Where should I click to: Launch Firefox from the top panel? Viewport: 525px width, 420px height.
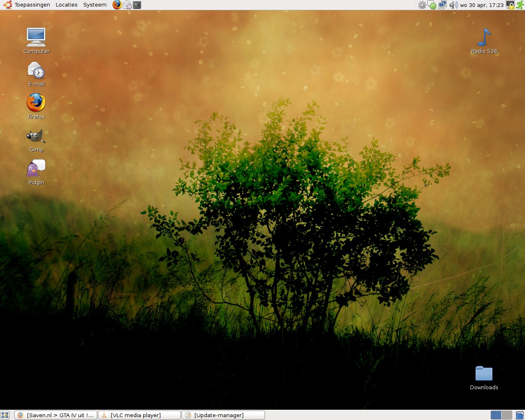coord(117,5)
